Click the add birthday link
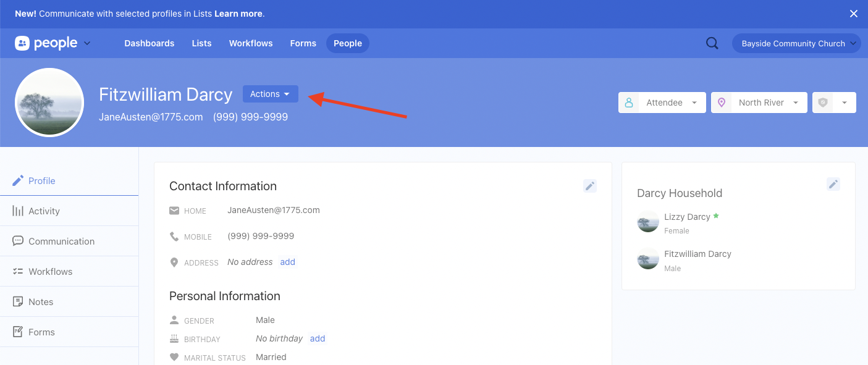This screenshot has width=868, height=365. pyautogui.click(x=318, y=338)
